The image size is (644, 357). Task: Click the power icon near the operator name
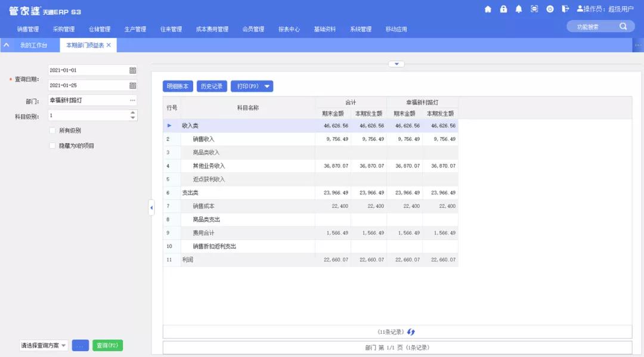tap(549, 9)
